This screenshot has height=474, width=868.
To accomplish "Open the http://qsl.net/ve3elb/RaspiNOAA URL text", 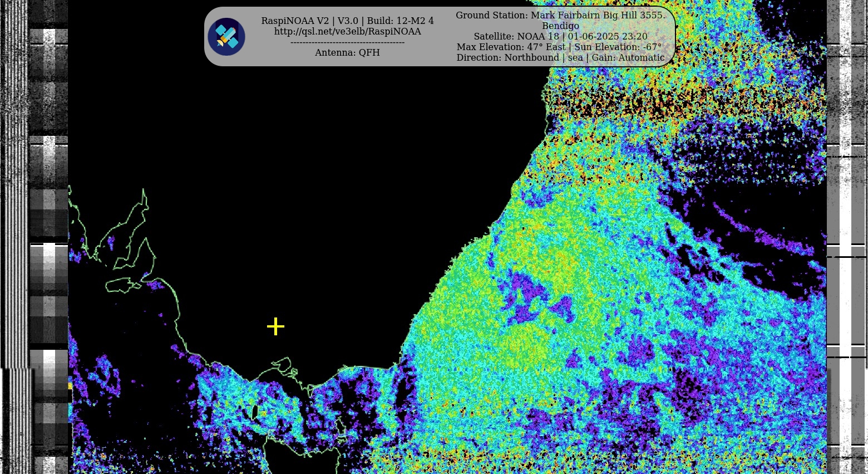I will pos(347,32).
